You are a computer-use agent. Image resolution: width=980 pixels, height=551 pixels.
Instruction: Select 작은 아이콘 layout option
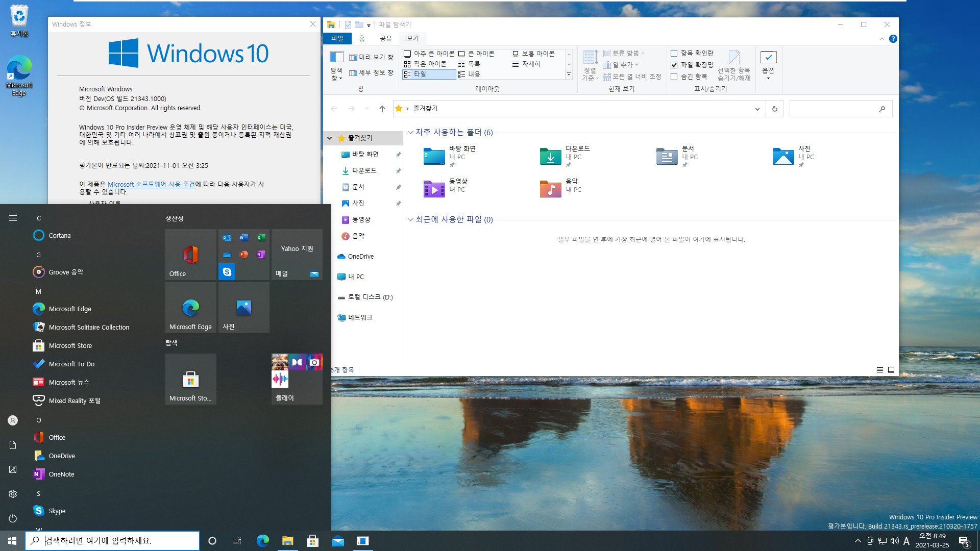pos(425,64)
